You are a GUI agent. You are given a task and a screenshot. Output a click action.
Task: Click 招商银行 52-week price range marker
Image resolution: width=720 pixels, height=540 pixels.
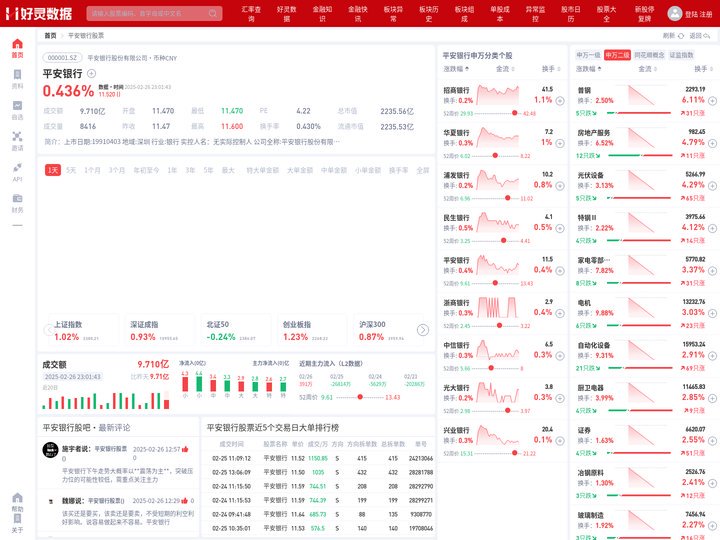point(514,113)
